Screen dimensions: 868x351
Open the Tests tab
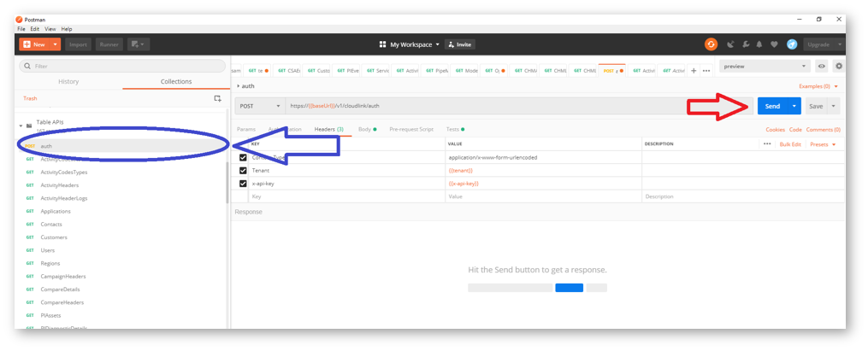point(455,129)
